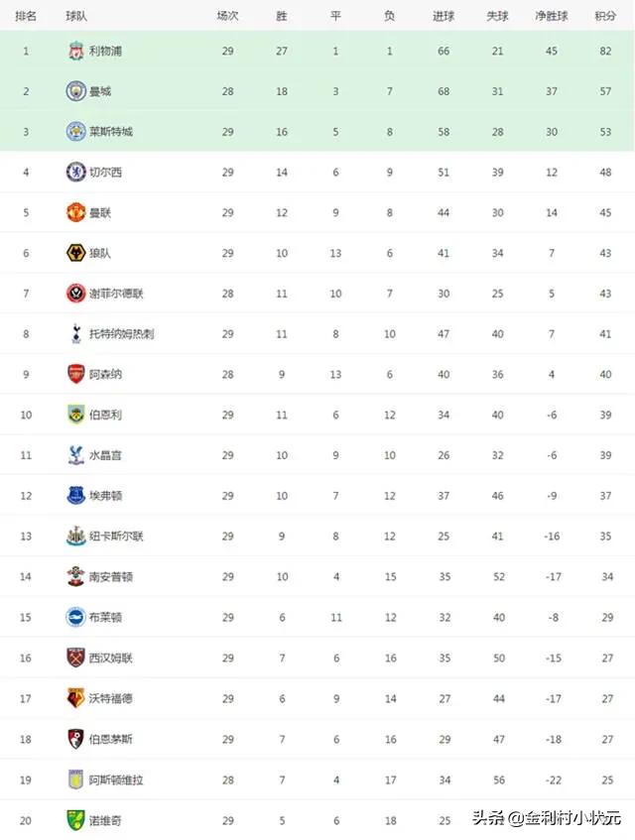Viewport: 635px width, 840px height.
Task: Click the Watford crest icon
Action: click(x=76, y=698)
